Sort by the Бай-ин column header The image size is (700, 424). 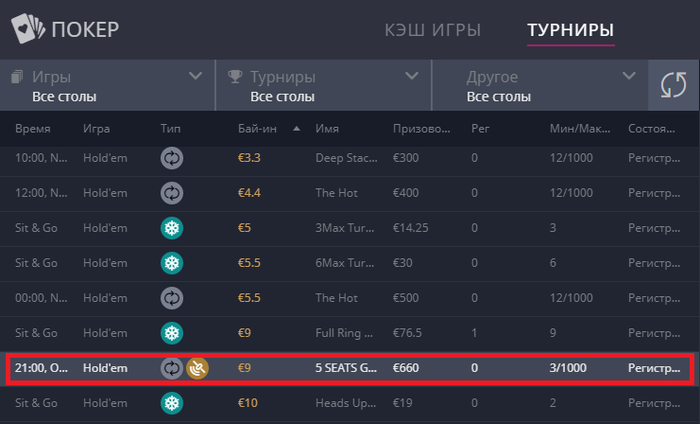[x=264, y=129]
